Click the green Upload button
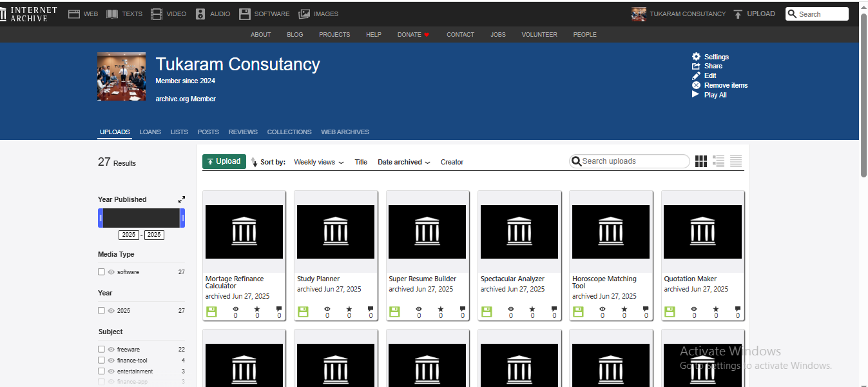The image size is (868, 387). (224, 161)
